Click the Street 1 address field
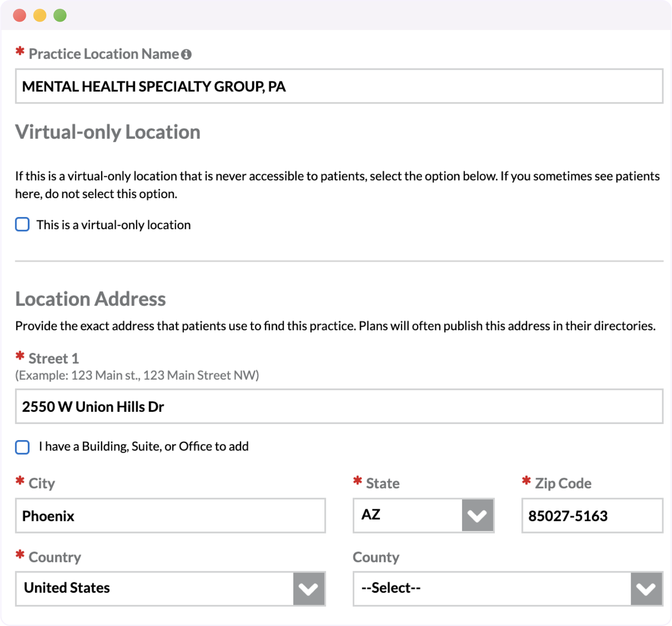The width and height of the screenshot is (672, 626). tap(339, 406)
